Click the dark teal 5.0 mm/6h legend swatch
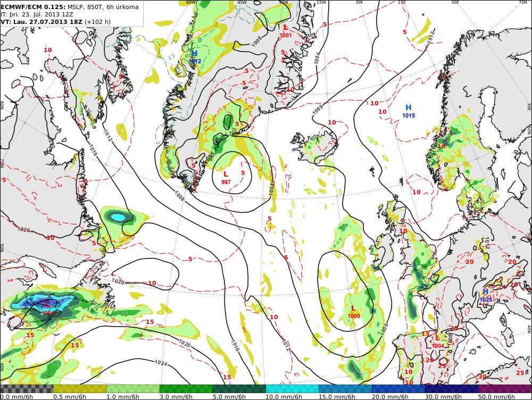Viewport: 532px width, 400px height. coord(239,389)
